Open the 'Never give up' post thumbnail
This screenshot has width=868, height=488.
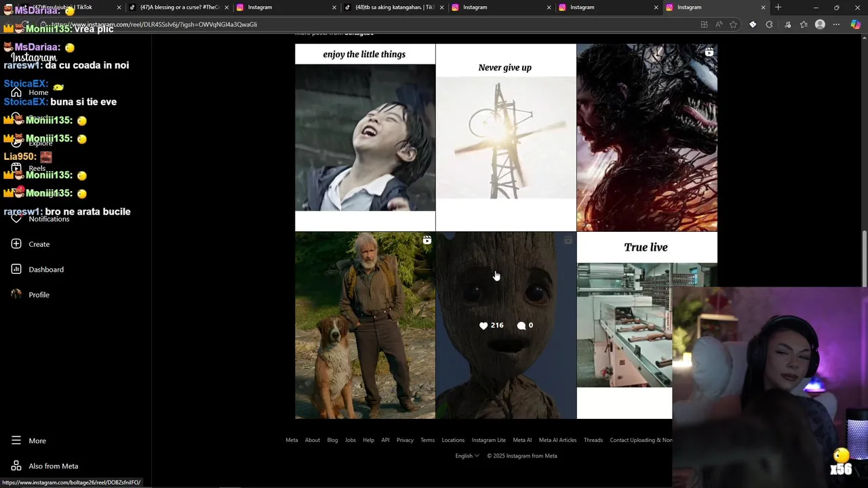tap(506, 138)
